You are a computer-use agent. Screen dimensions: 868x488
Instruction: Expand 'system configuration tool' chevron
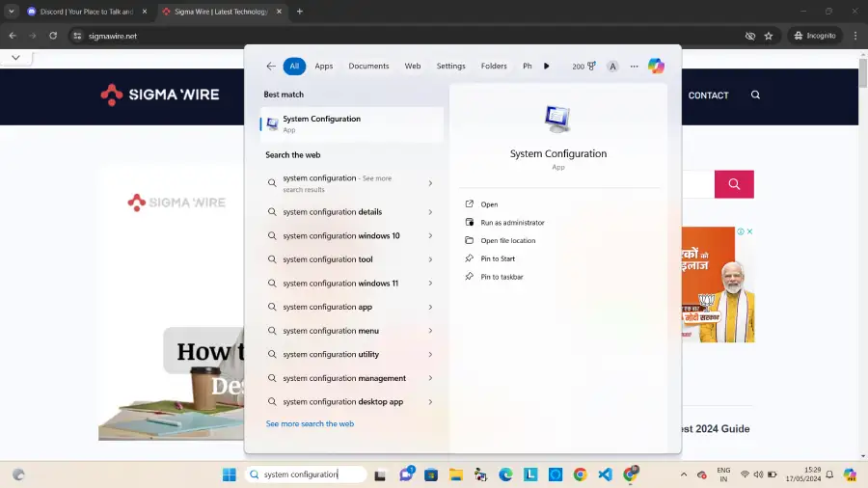pyautogui.click(x=430, y=259)
